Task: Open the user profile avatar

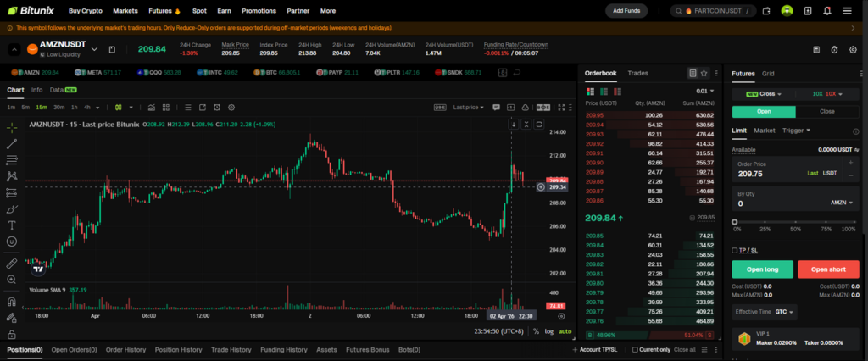Action: click(x=787, y=10)
